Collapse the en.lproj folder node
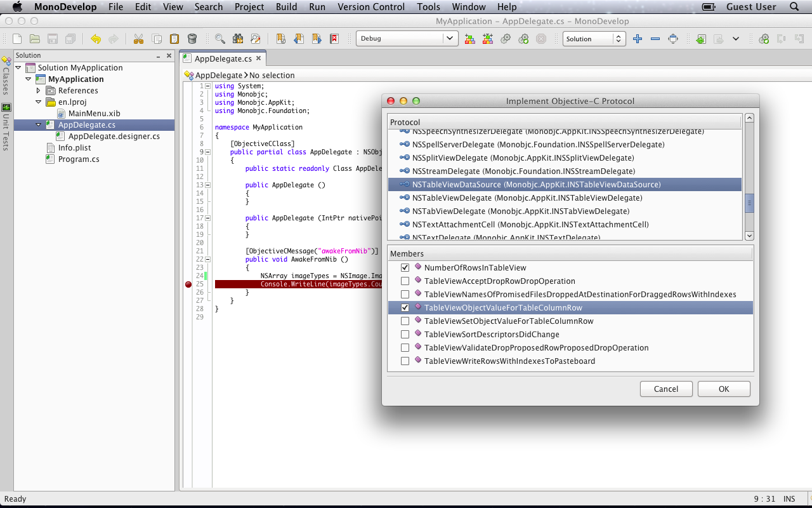812x508 pixels. [x=39, y=102]
